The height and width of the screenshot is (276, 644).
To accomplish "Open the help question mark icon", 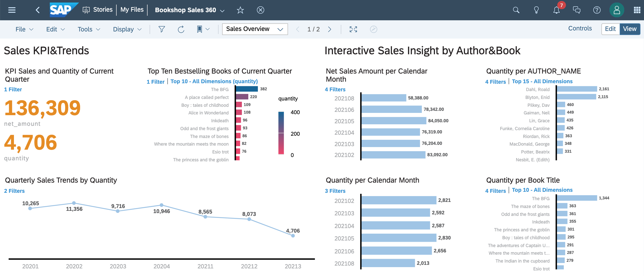I will [597, 10].
